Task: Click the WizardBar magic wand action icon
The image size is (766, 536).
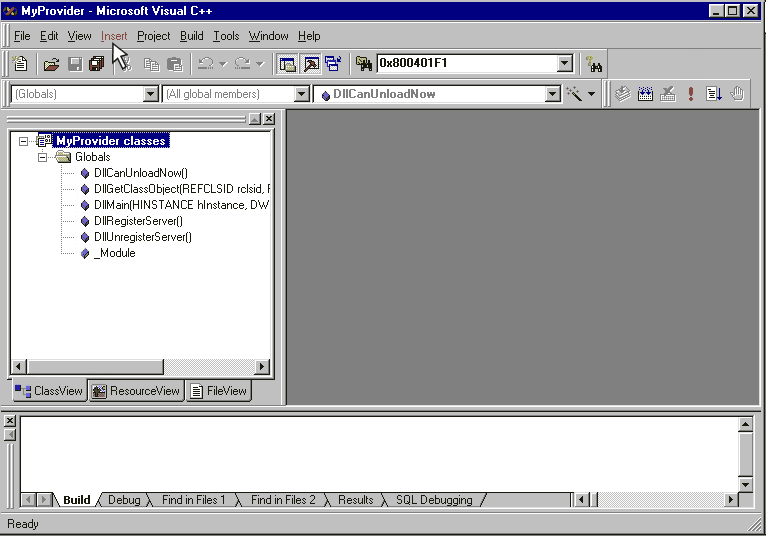Action: (x=574, y=94)
